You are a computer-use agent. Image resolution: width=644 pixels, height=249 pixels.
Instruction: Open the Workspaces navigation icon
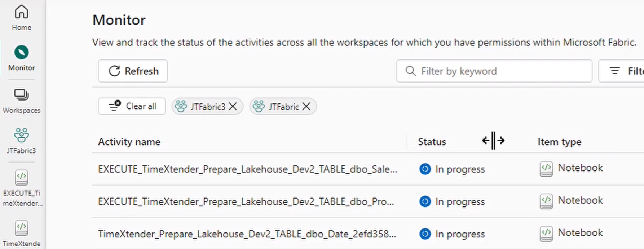(x=21, y=101)
